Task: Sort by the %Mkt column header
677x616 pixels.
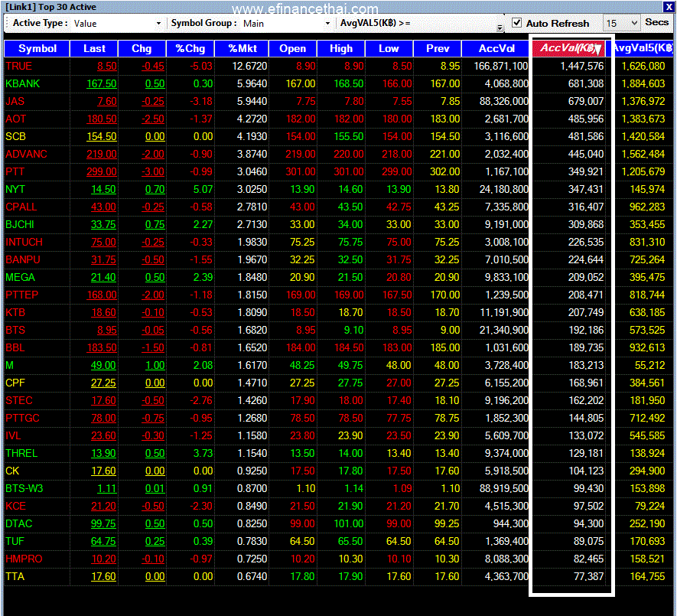Action: tap(242, 48)
